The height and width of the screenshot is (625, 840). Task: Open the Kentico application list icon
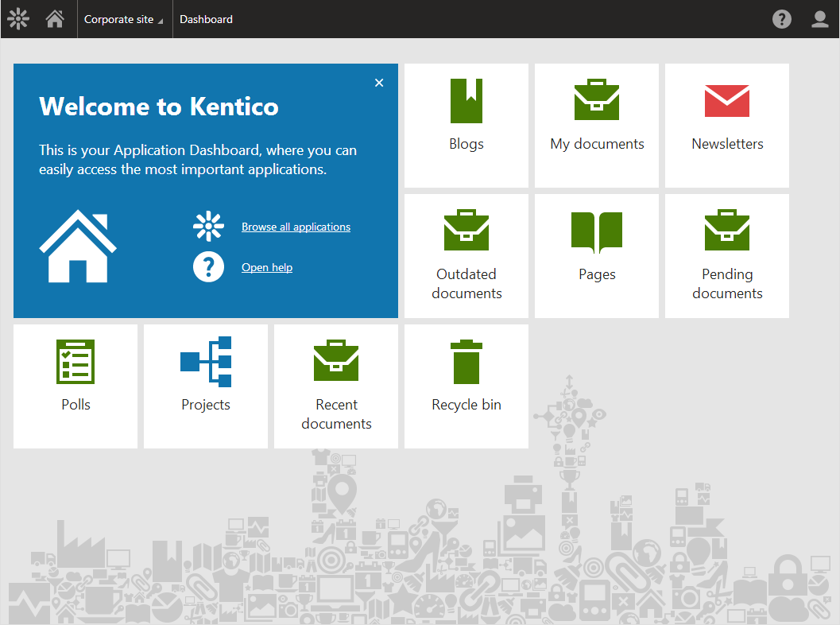tap(18, 19)
